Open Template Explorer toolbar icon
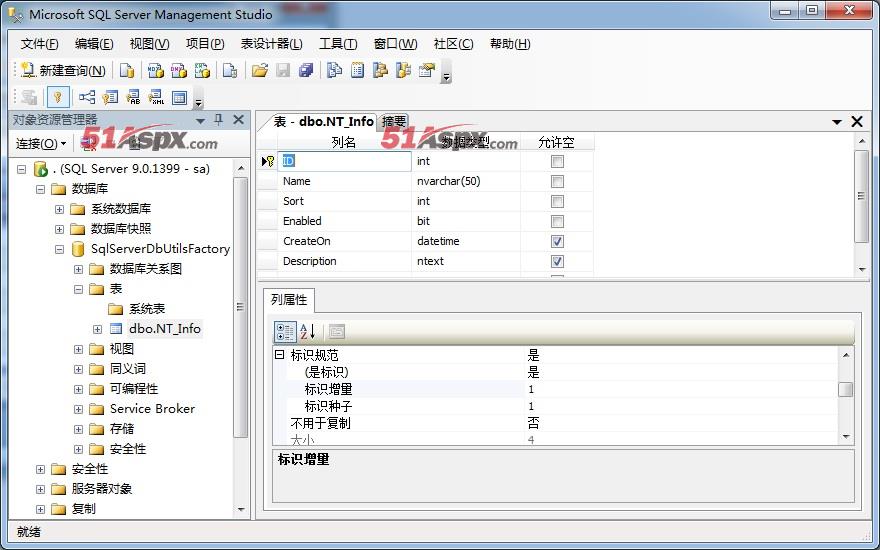Screen dimensions: 880x550 [404, 71]
